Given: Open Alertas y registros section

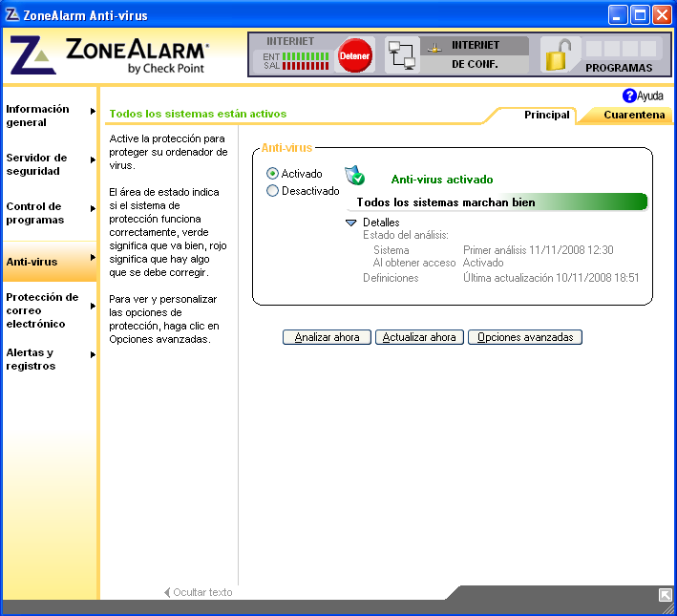Looking at the screenshot, I should point(31,359).
